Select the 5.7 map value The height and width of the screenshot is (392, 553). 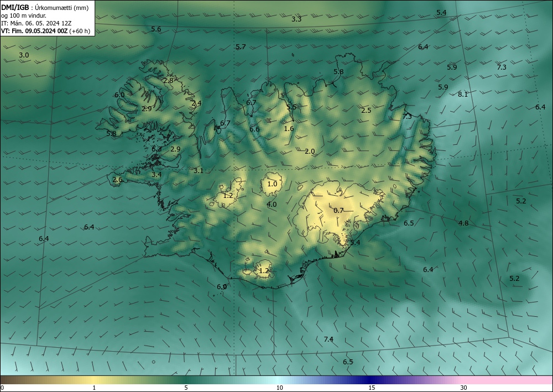241,46
